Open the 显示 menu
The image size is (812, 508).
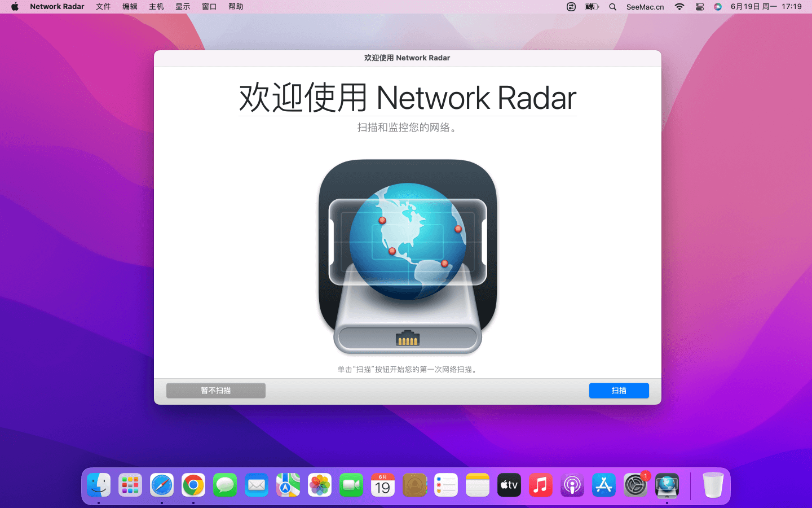coord(183,7)
